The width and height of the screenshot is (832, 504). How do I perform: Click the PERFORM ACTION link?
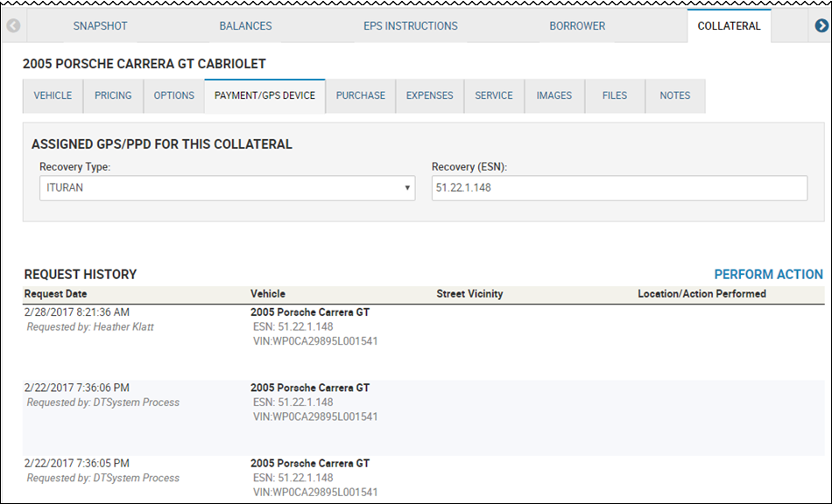click(x=768, y=275)
